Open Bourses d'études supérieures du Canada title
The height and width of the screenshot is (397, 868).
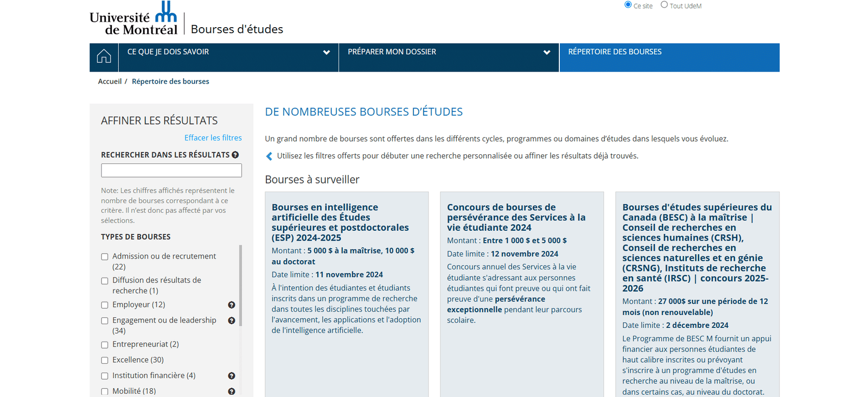coord(697,248)
